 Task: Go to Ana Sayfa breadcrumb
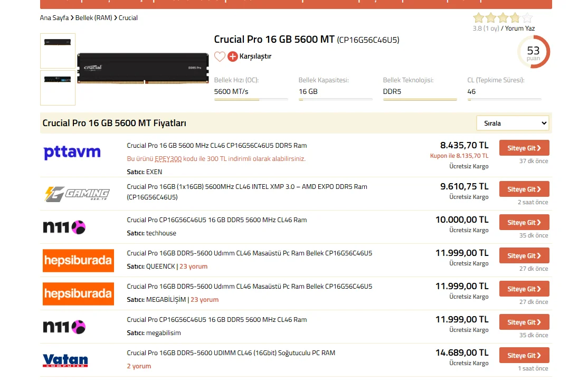[x=54, y=17]
